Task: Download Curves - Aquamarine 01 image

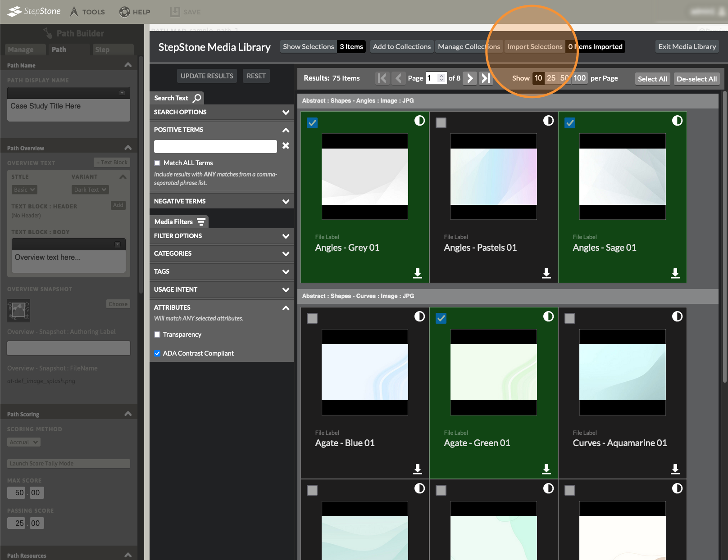Action: click(675, 469)
